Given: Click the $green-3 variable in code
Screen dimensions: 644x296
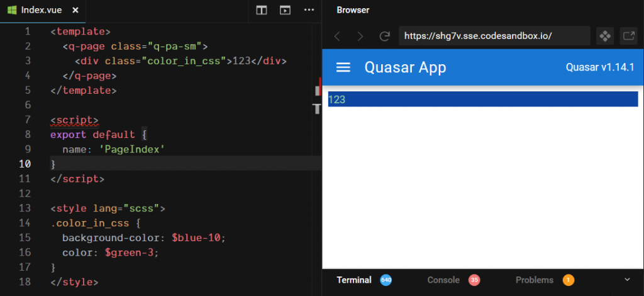Looking at the screenshot, I should tap(130, 253).
